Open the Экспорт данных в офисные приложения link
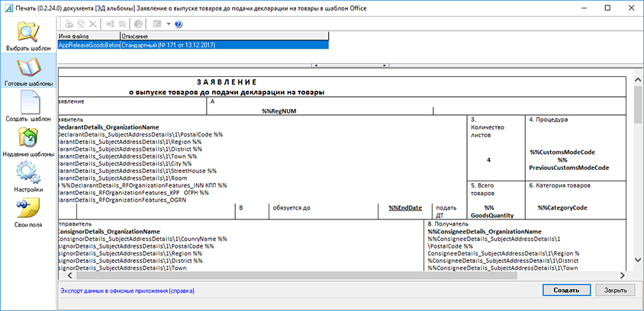 pos(127,290)
